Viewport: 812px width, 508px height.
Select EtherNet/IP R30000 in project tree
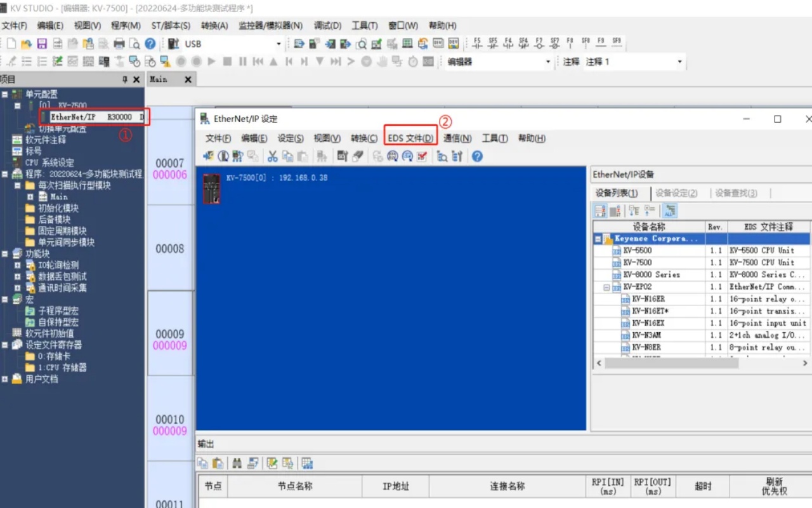[x=91, y=117]
